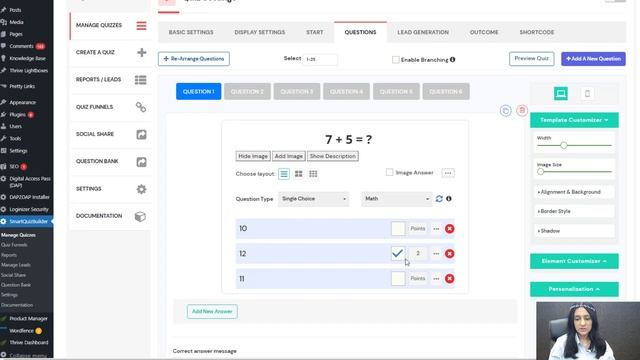Open the Start tab
Viewport: 640px width, 360px height.
(315, 32)
